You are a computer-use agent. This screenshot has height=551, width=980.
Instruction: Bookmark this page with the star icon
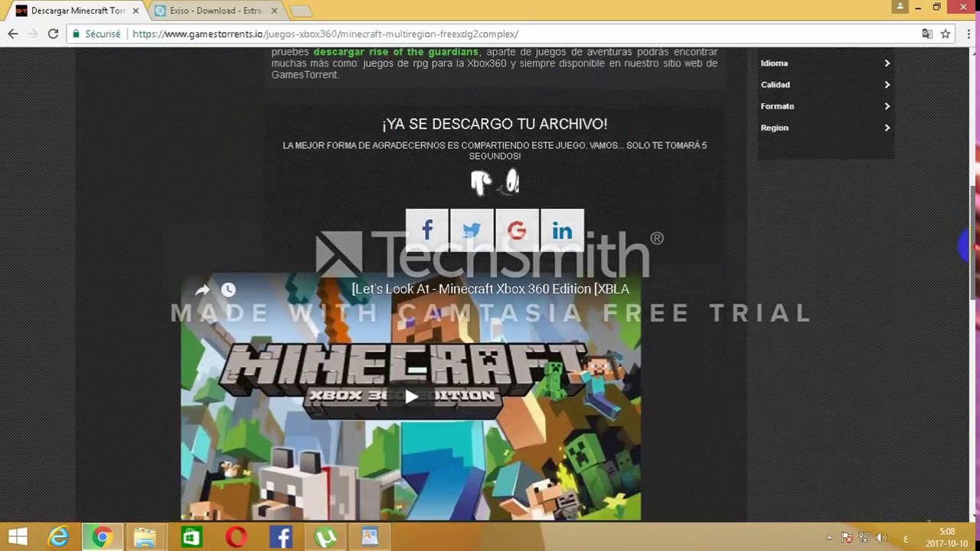946,34
